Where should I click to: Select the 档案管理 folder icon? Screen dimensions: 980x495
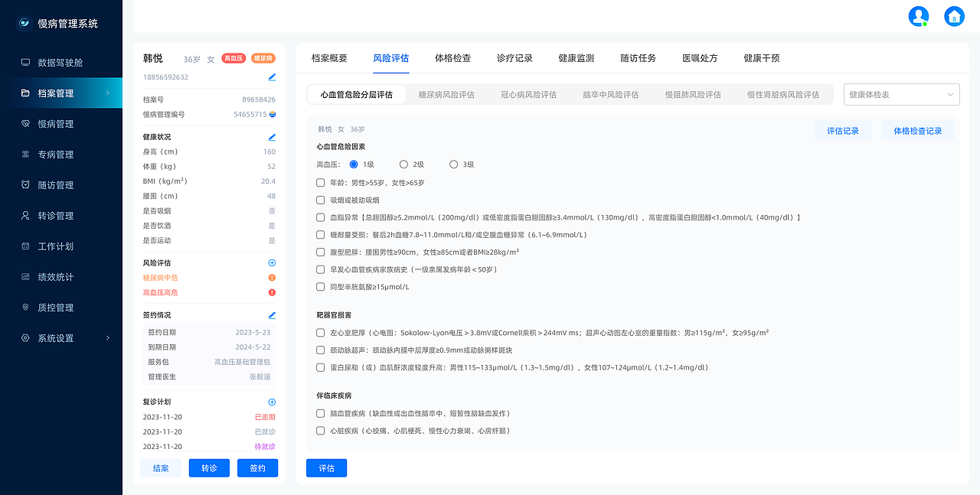coord(25,93)
